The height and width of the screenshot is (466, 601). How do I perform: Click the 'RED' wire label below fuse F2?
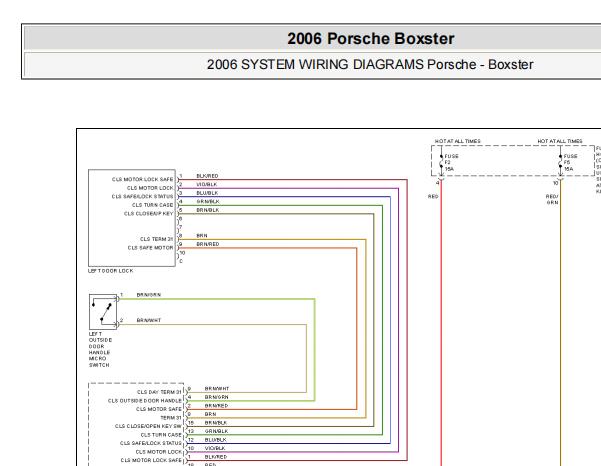click(x=433, y=196)
